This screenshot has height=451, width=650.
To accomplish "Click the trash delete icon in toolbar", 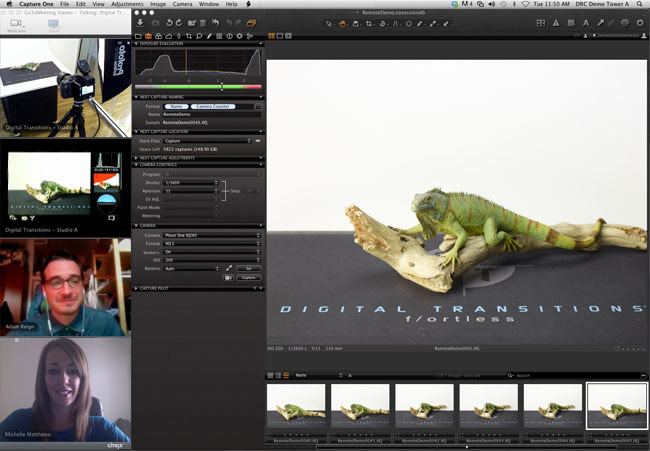I will tap(203, 23).
